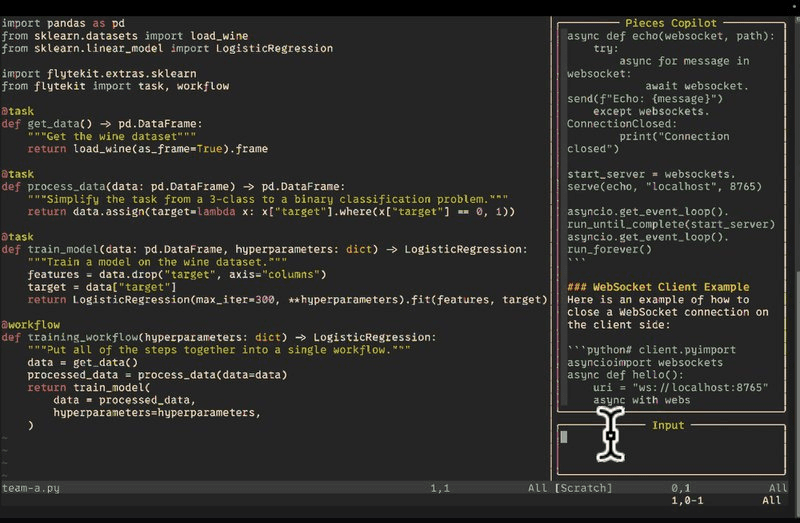Click '```python# client.pyimport' line in Copilot

tap(652, 350)
